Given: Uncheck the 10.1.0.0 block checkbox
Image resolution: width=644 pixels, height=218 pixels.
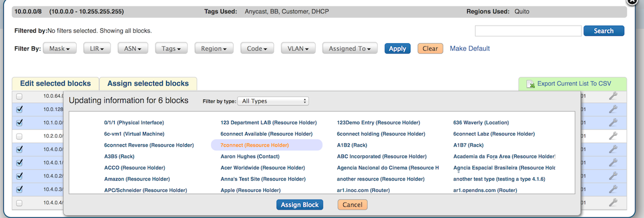Looking at the screenshot, I should coord(19,123).
